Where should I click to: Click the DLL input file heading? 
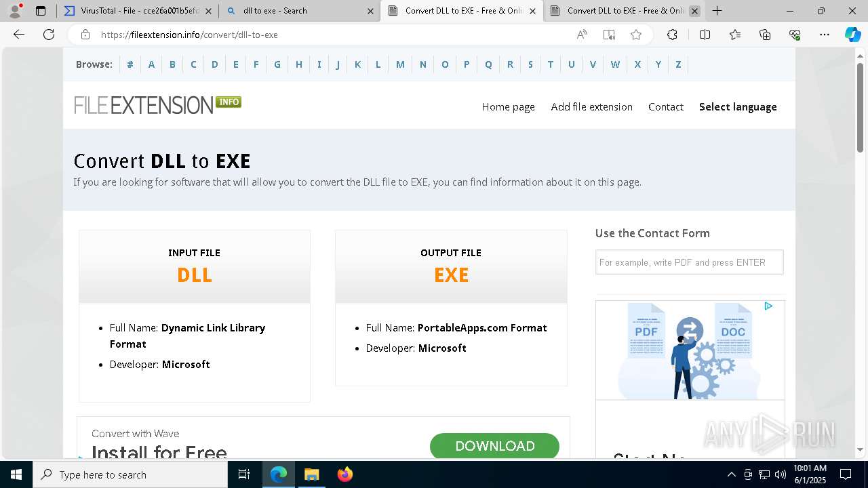(x=194, y=274)
